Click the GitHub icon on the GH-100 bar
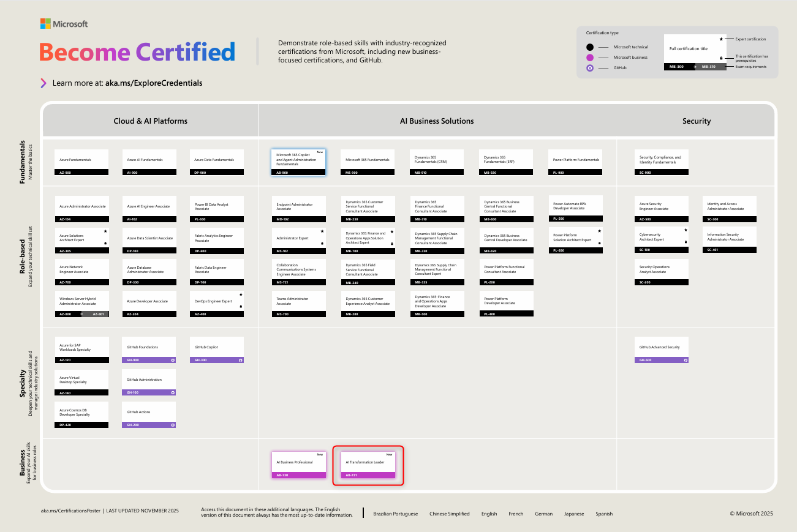Screen dimensions: 797x532 (x=173, y=392)
